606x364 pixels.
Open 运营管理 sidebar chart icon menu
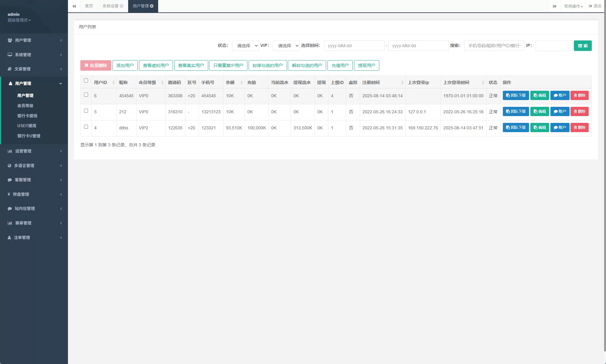tap(10, 151)
